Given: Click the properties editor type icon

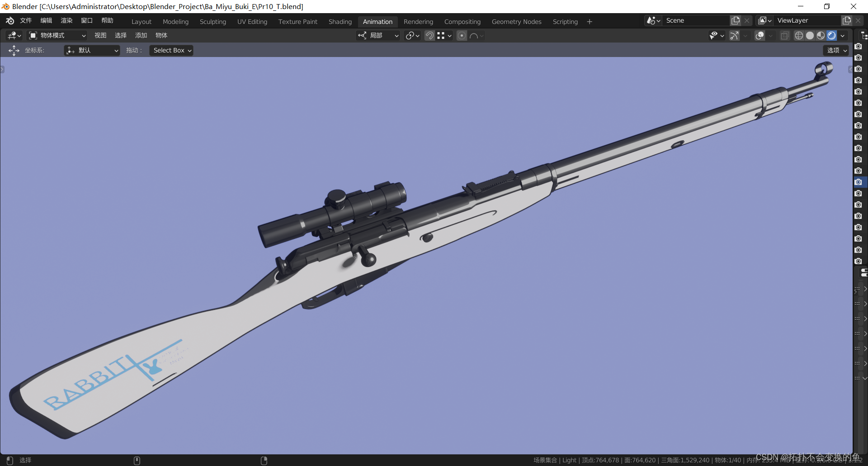Looking at the screenshot, I should point(864,272).
